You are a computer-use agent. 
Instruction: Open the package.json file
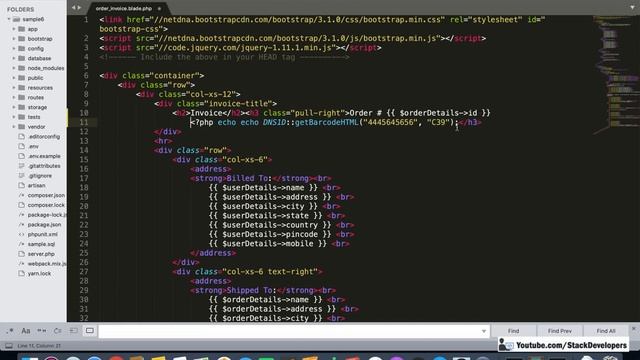pos(44,225)
